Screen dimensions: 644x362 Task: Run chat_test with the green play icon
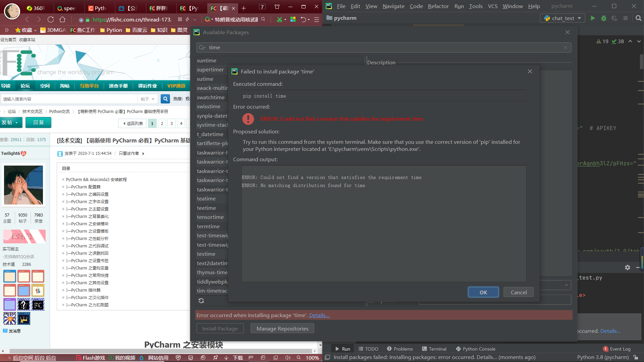tap(593, 18)
